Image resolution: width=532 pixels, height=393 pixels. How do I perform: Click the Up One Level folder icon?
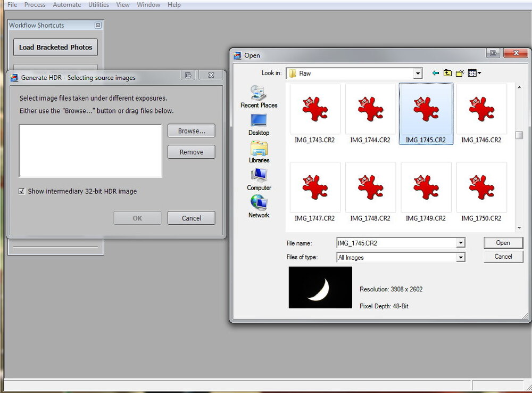click(x=447, y=73)
